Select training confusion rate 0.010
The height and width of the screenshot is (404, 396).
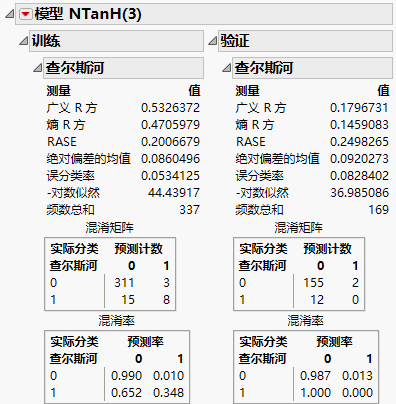pyautogui.click(x=168, y=376)
